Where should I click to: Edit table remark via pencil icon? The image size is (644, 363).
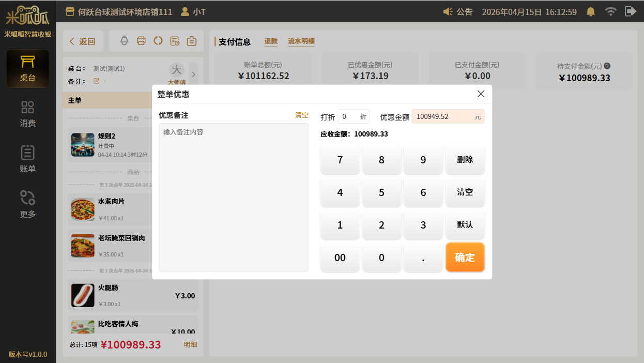point(96,81)
